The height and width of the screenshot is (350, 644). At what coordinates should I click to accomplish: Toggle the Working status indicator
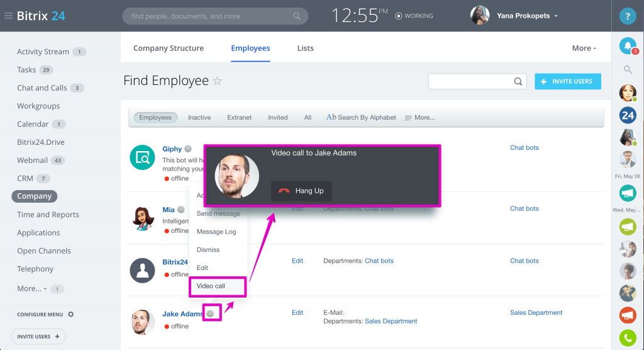coord(414,16)
